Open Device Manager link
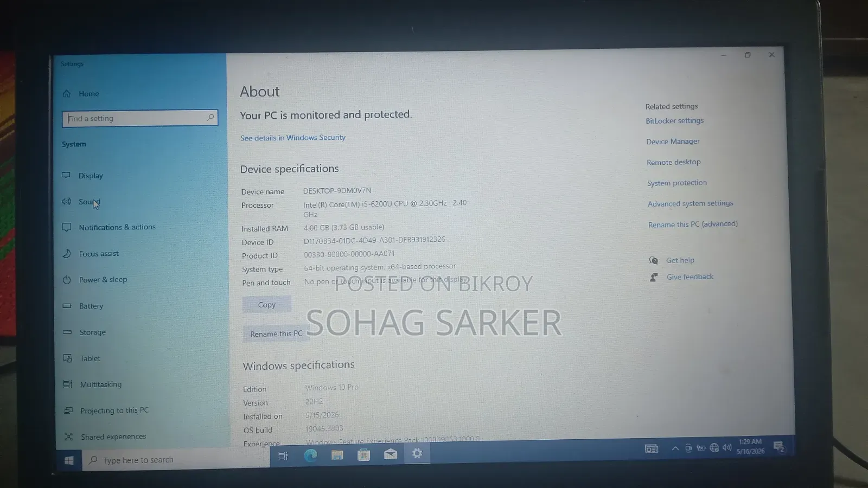This screenshot has height=488, width=868. tap(673, 142)
